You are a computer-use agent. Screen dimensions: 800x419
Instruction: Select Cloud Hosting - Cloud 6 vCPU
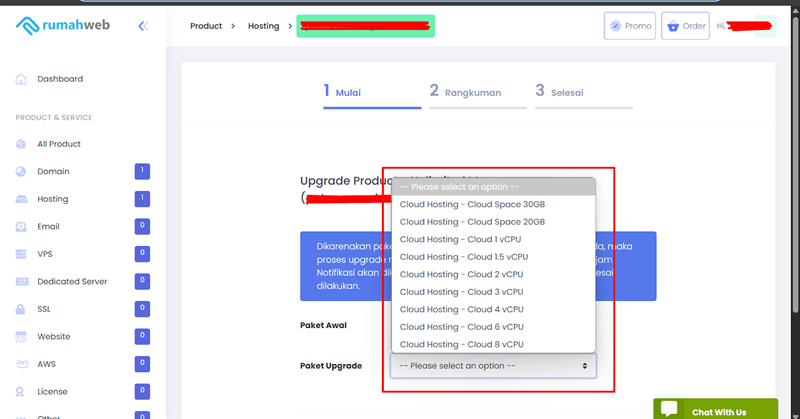(493, 327)
